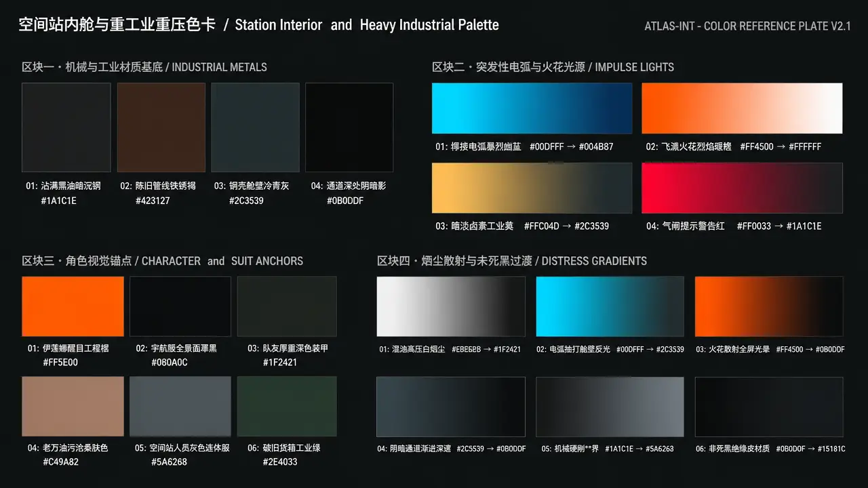Click the hex code text #FF5E00
This screenshot has height=488, width=868.
click(x=60, y=363)
